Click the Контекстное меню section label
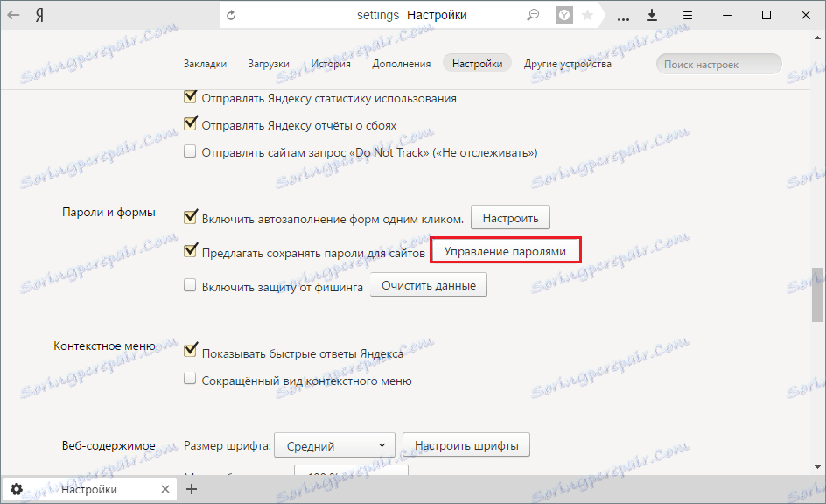Screen dimensions: 826x504 [104, 346]
